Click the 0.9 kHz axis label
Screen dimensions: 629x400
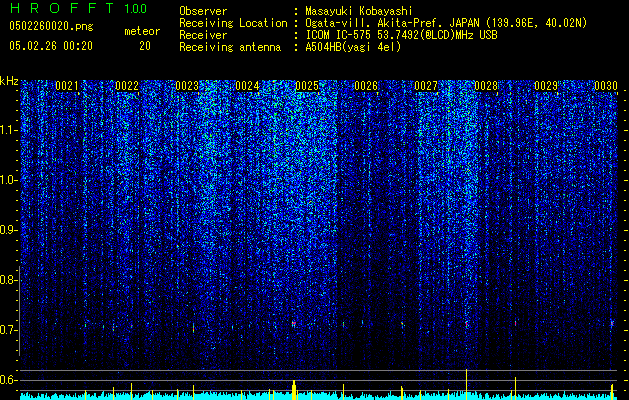[x=8, y=230]
